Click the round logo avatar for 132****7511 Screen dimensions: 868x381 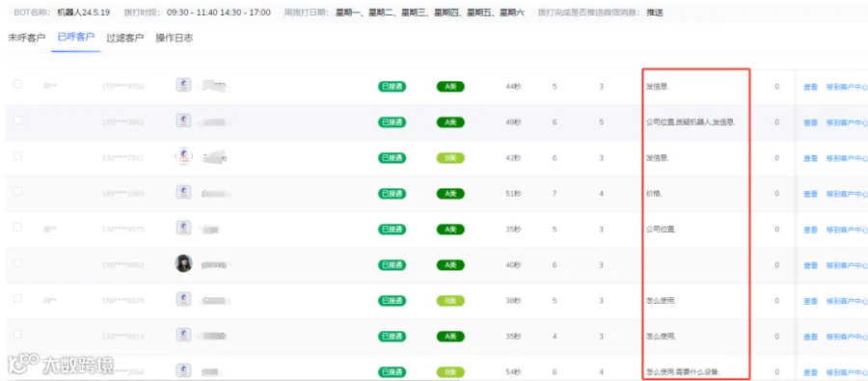(x=184, y=156)
